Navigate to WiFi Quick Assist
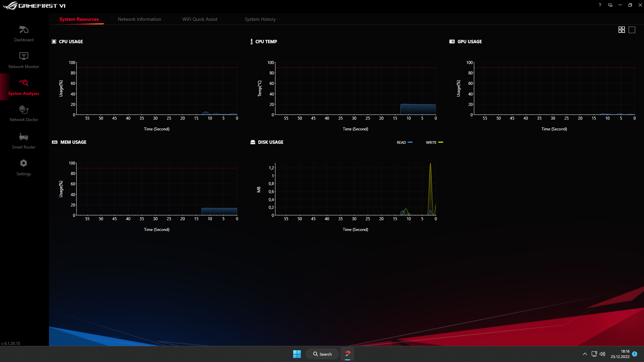The image size is (644, 362). (x=200, y=19)
